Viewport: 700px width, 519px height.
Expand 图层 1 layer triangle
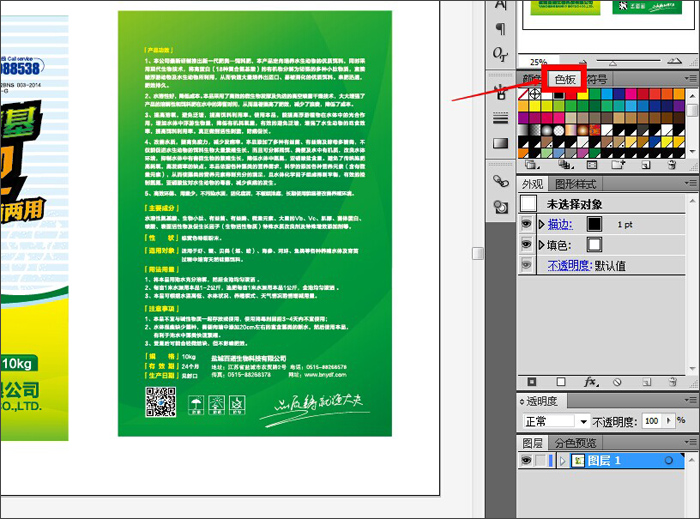(x=562, y=460)
